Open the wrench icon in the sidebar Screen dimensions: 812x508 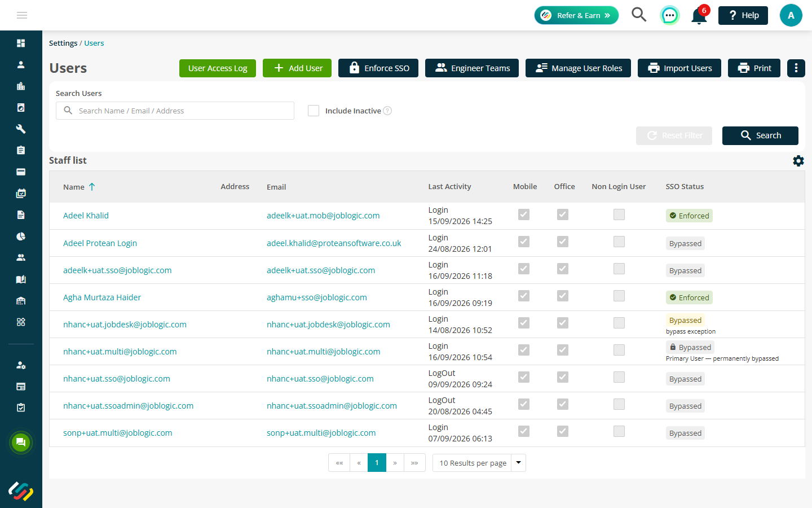pyautogui.click(x=21, y=129)
